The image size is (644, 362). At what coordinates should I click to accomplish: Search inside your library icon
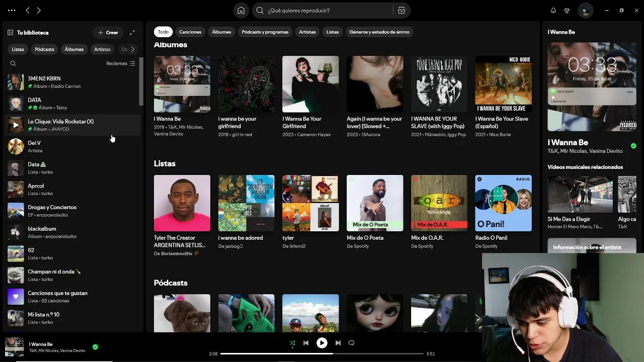point(13,63)
